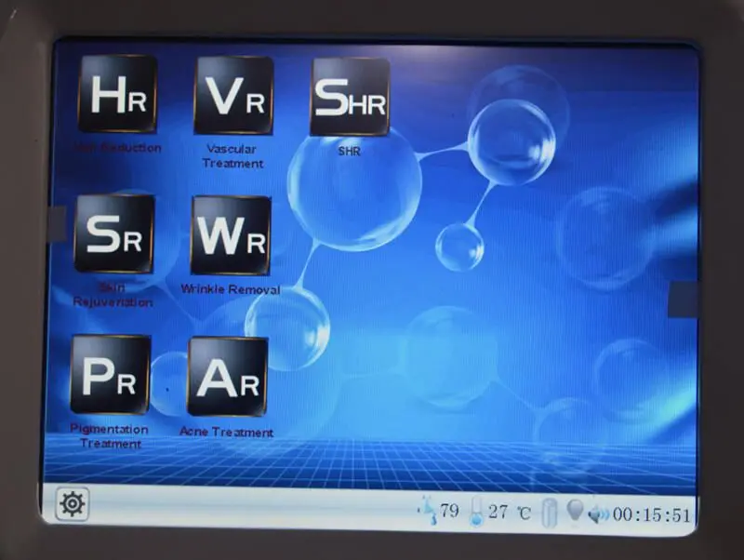Open settings via the gear icon
The image size is (744, 560).
click(73, 503)
